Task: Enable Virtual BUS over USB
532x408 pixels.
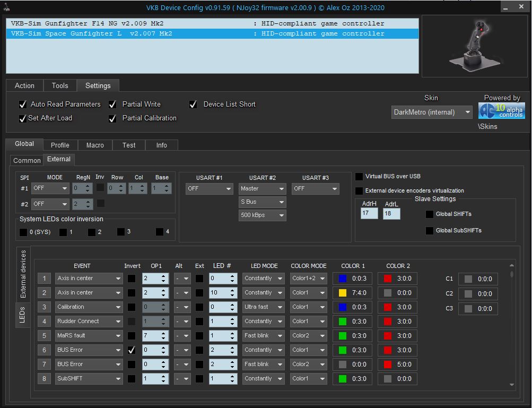Action: pos(359,177)
